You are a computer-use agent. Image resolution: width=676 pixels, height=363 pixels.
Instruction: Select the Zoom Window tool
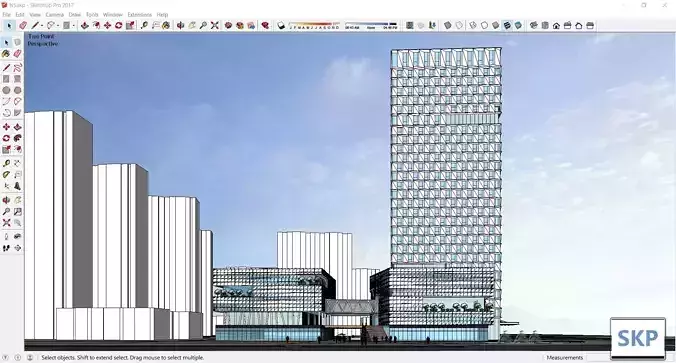click(x=17, y=211)
